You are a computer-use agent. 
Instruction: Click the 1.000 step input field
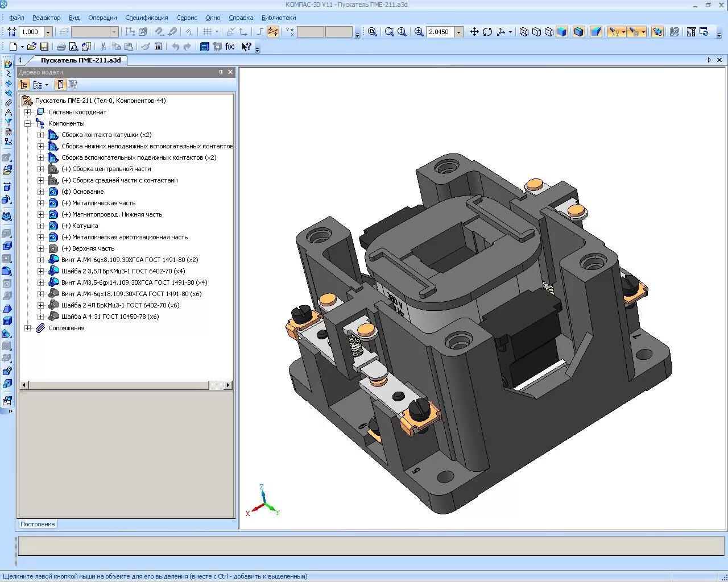click(32, 32)
